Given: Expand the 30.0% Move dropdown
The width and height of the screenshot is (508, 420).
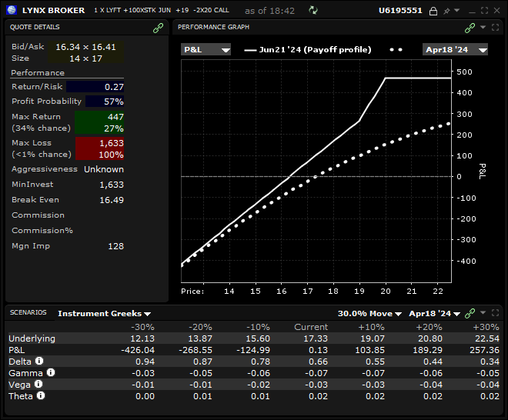Looking at the screenshot, I should pyautogui.click(x=370, y=314).
